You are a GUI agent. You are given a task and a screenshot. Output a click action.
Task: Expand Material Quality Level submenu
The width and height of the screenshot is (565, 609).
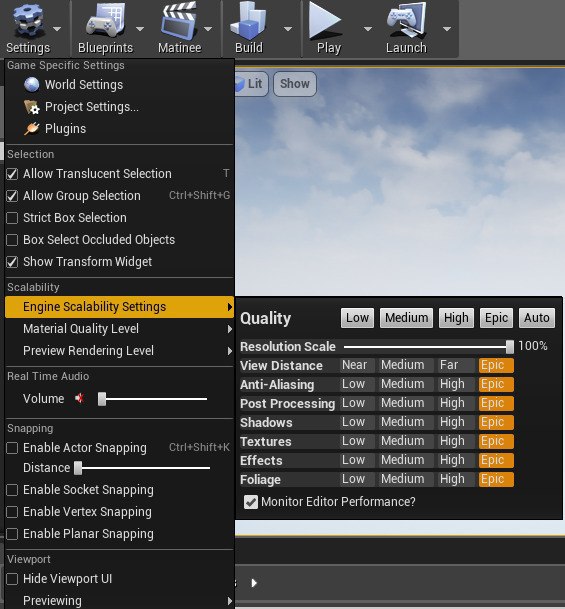click(x=120, y=329)
